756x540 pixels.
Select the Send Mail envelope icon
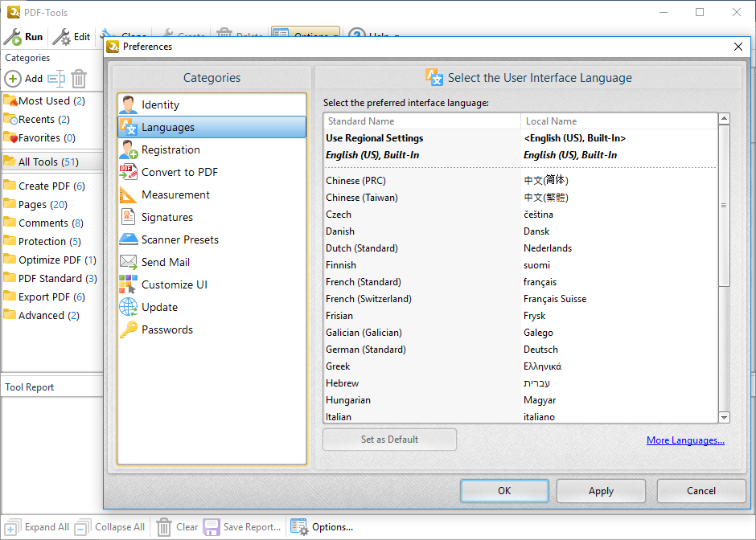coord(129,262)
